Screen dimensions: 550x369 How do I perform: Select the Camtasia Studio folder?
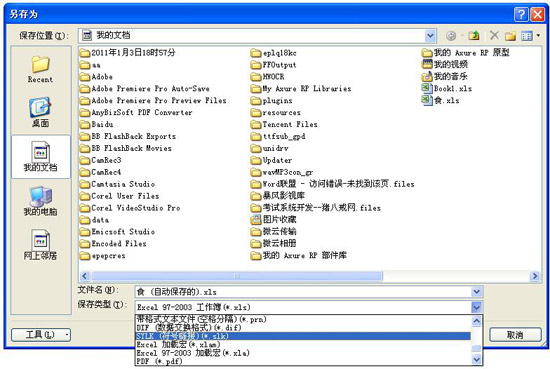(117, 184)
